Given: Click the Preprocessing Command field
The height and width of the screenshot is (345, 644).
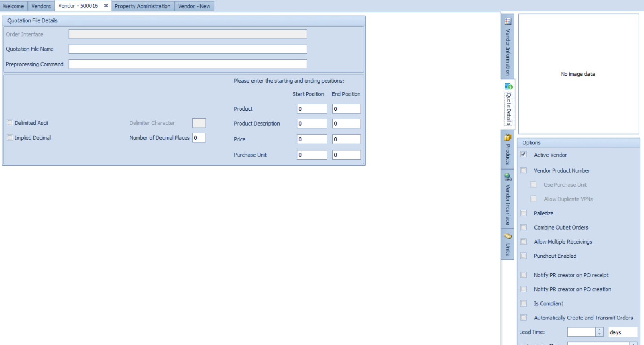Looking at the screenshot, I should (x=188, y=64).
